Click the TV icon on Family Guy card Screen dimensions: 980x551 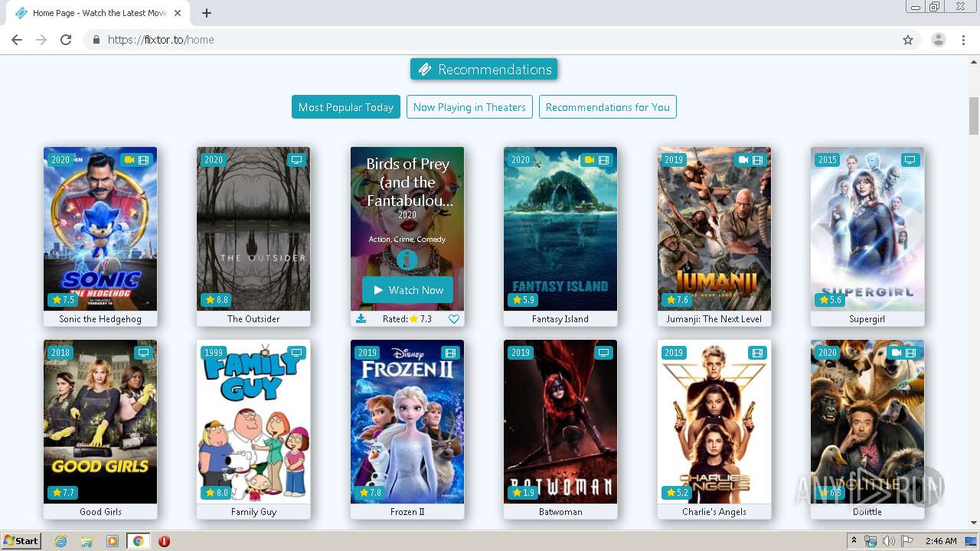pos(296,353)
